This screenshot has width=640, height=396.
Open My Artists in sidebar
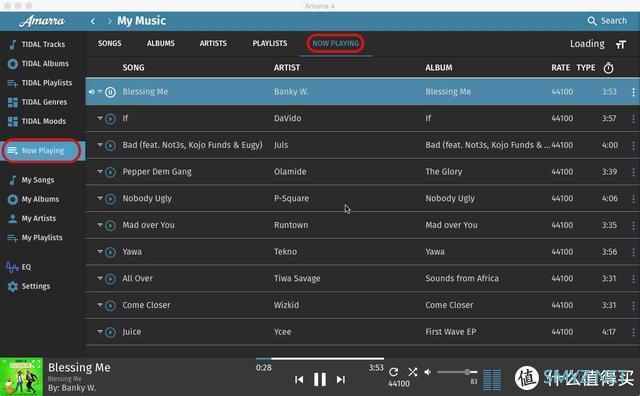click(32, 218)
